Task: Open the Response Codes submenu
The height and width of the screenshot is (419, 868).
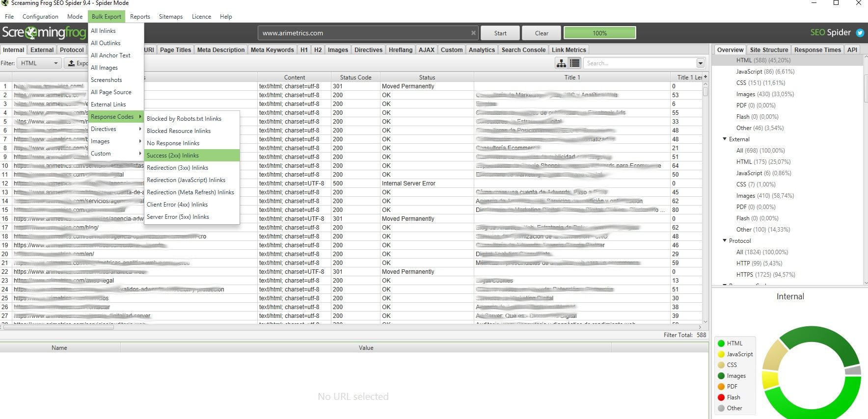Action: (116, 117)
